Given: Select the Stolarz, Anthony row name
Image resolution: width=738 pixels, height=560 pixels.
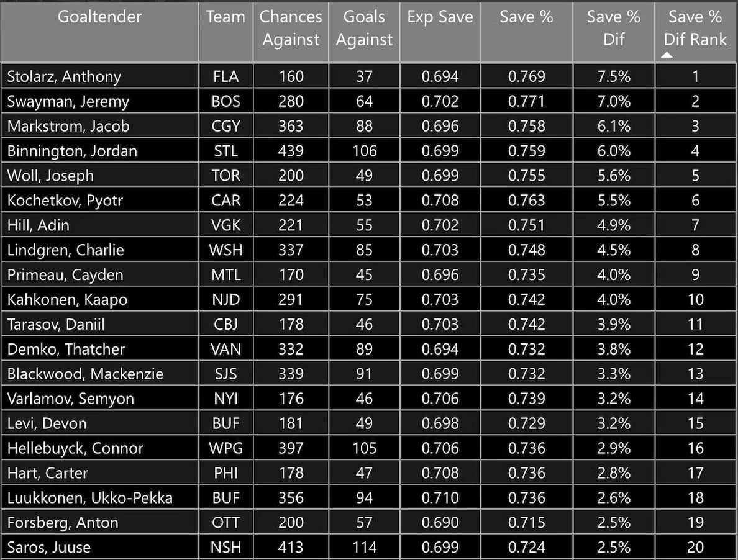Looking at the screenshot, I should coord(64,76).
